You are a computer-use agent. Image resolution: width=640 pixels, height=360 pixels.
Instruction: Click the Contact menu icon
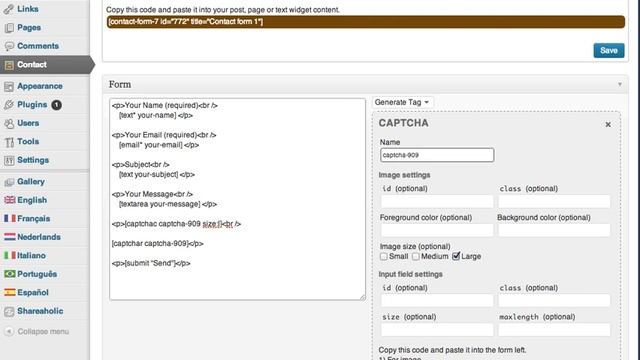coord(9,65)
